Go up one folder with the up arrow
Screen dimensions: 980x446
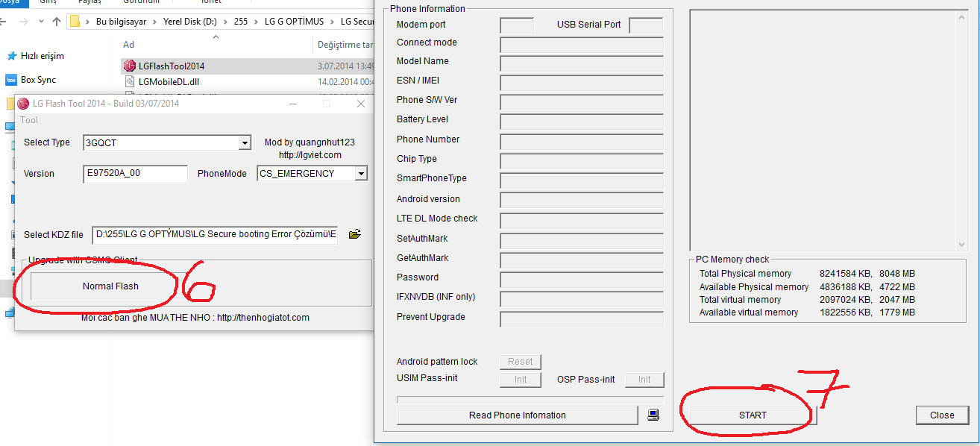pyautogui.click(x=56, y=22)
